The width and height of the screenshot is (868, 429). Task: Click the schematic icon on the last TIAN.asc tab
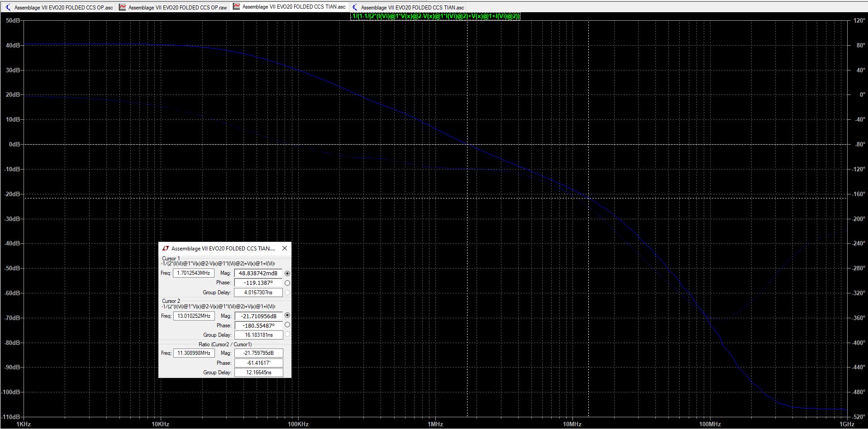tap(354, 7)
